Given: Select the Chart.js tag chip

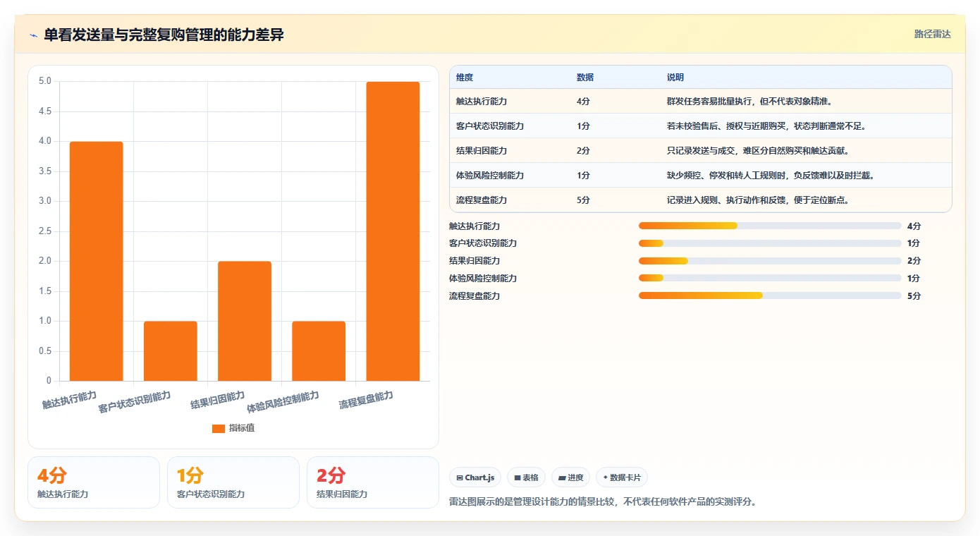Looking at the screenshot, I should point(475,477).
